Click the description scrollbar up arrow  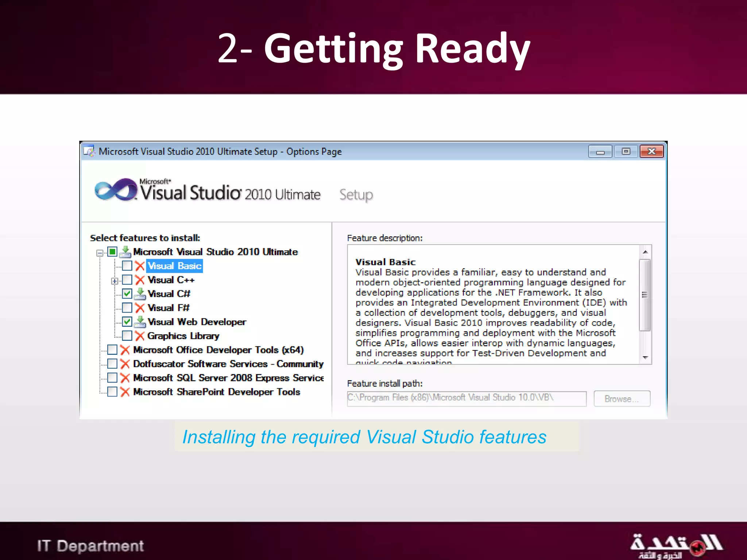coord(645,252)
